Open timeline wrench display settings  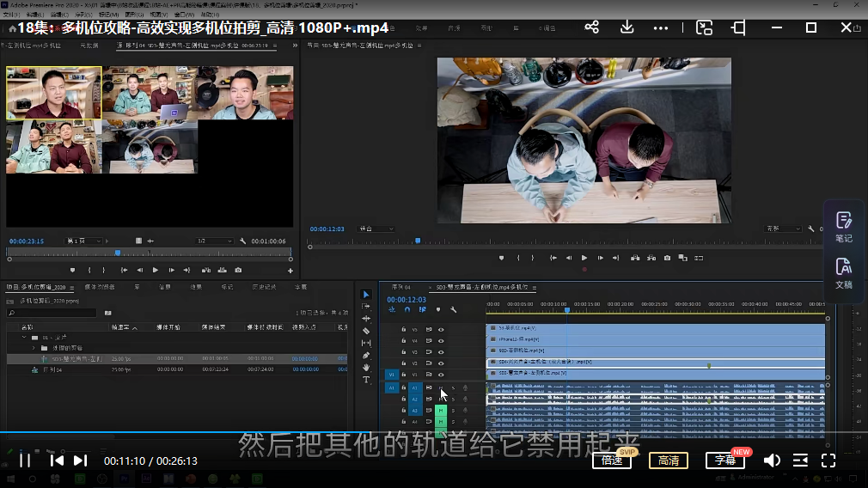point(454,309)
